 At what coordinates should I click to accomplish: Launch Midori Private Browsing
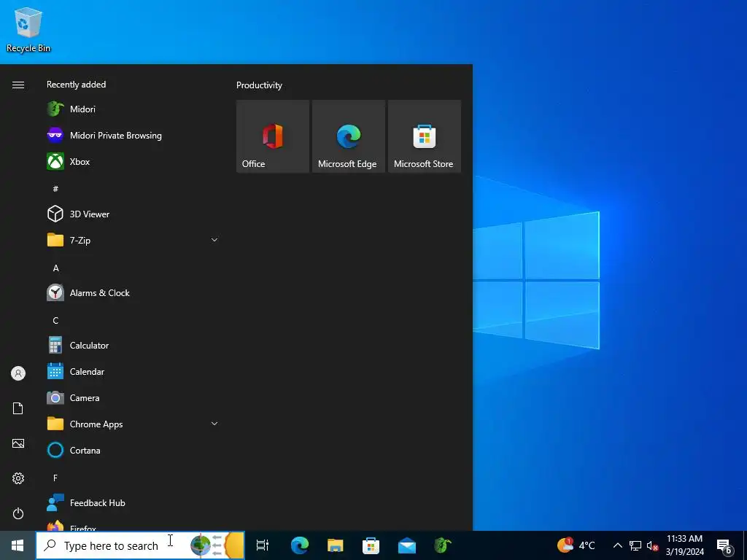pyautogui.click(x=133, y=135)
